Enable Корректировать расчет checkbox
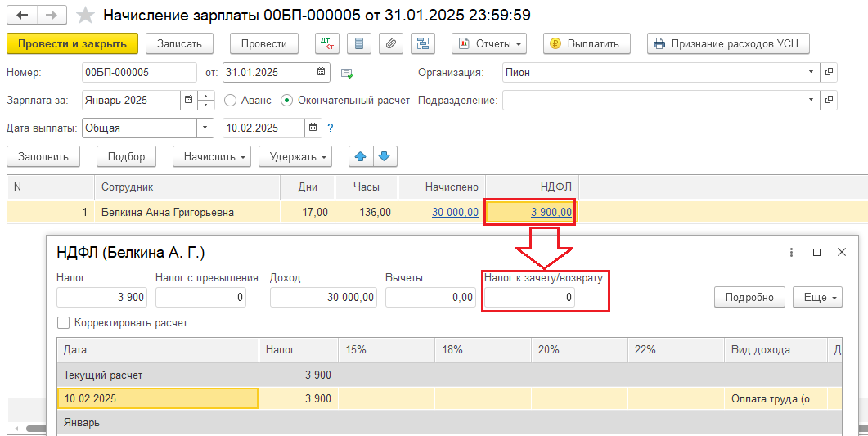Screen dimensions: 868x436 [64, 322]
